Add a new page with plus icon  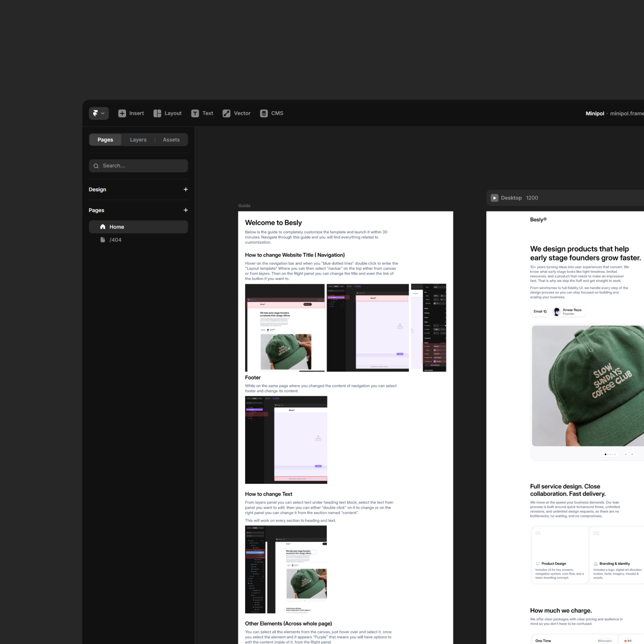[186, 210]
